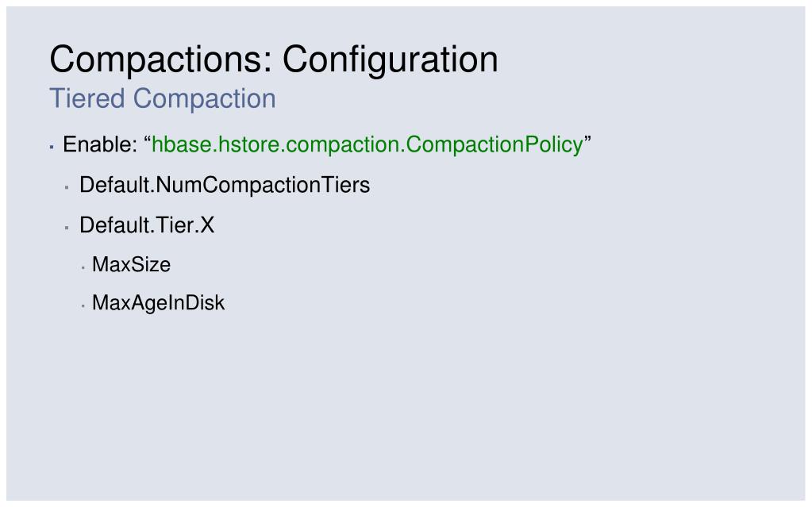Image resolution: width=812 pixels, height=507 pixels.
Task: Click the bullet marker before MaxSize
Action: (x=83, y=267)
